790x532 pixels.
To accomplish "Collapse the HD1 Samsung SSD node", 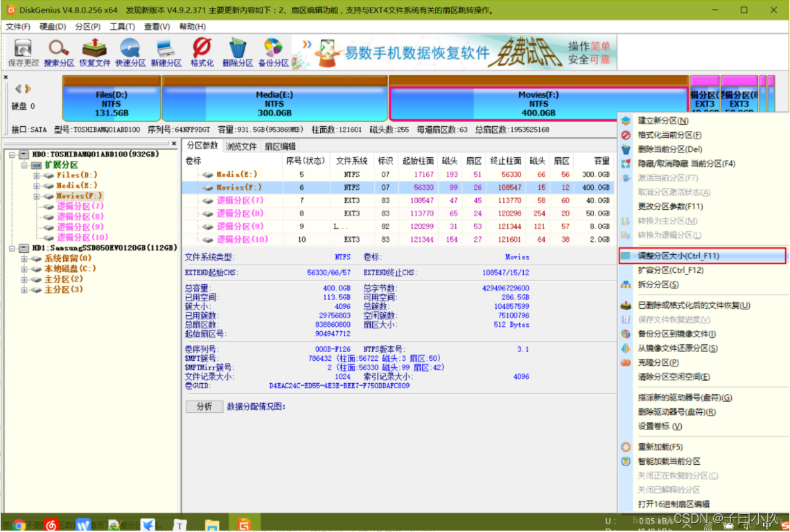I will 12,248.
